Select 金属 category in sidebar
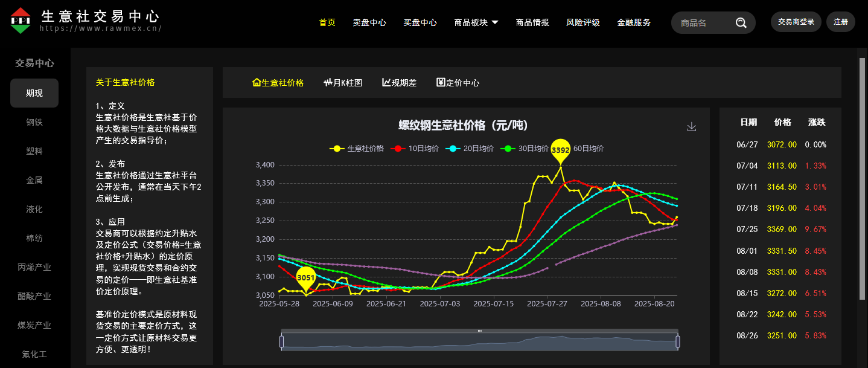The height and width of the screenshot is (368, 868). (34, 180)
